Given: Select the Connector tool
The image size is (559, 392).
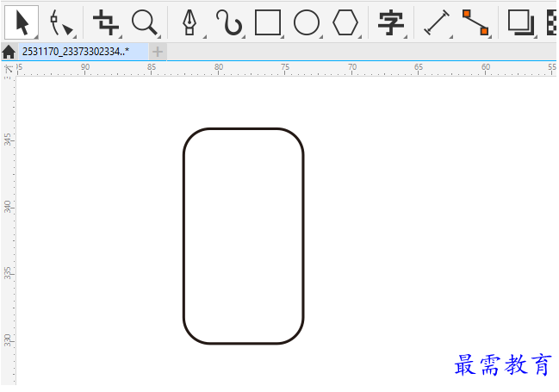Looking at the screenshot, I should coord(475,22).
